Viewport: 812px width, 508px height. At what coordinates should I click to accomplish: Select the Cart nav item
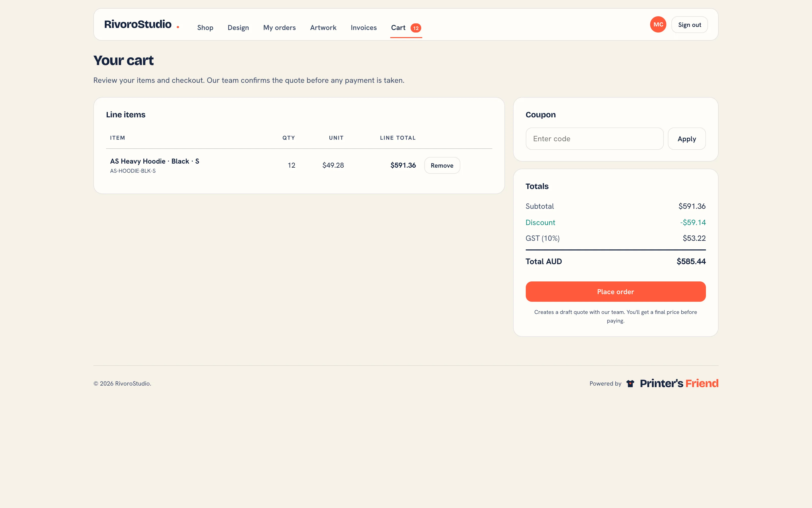coord(406,27)
